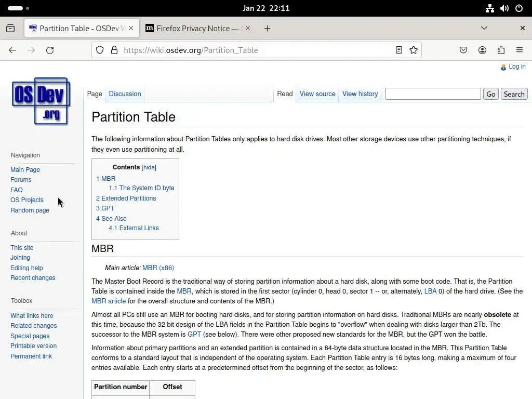This screenshot has height=399, width=532.
Task: Open the MBR (x86) main article link
Action: point(158,268)
